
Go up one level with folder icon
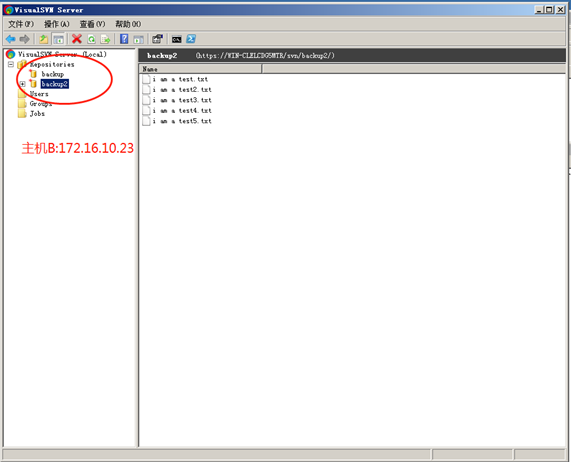click(44, 39)
